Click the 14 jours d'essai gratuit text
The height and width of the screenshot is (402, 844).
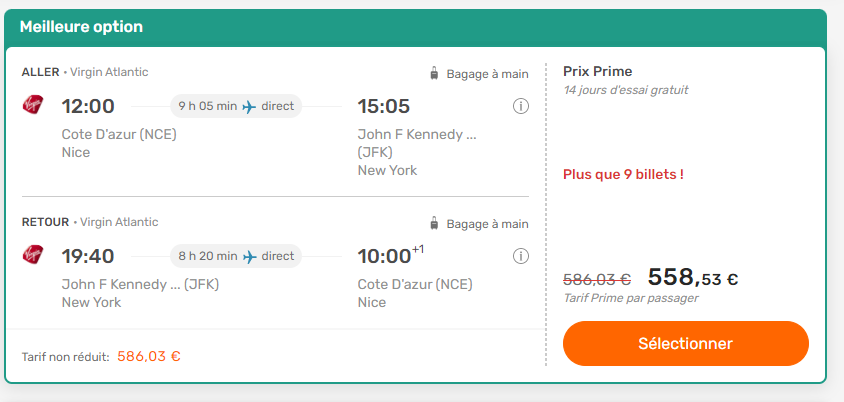(x=625, y=90)
